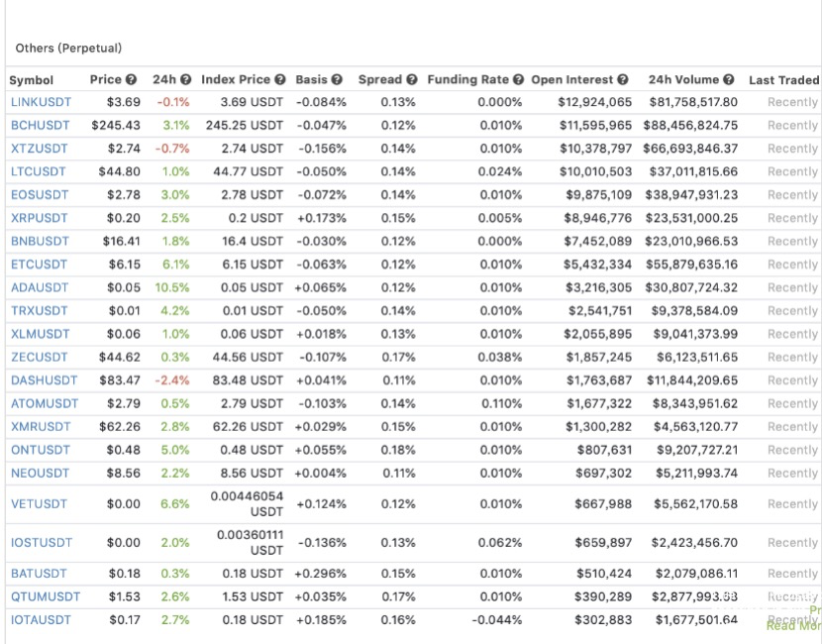Viewport: 822px width, 644px height.
Task: Click the help icon beside 24h header
Action: click(185, 80)
